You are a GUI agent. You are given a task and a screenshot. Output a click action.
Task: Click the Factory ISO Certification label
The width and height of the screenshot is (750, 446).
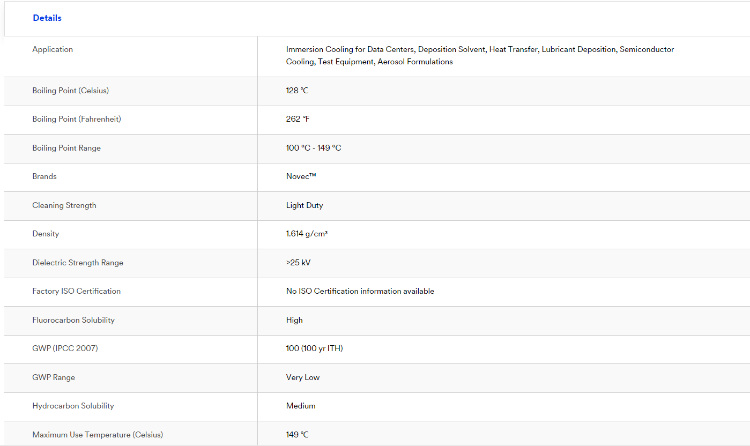pyautogui.click(x=76, y=291)
